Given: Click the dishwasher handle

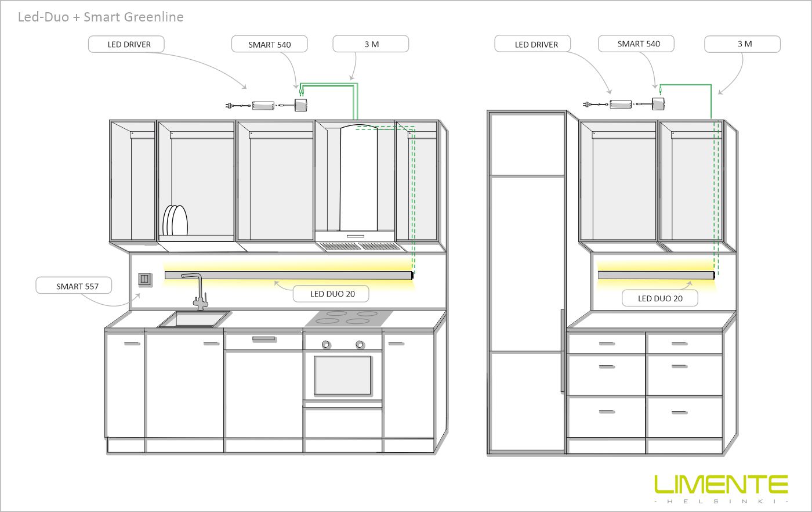Looking at the screenshot, I should coord(264,338).
